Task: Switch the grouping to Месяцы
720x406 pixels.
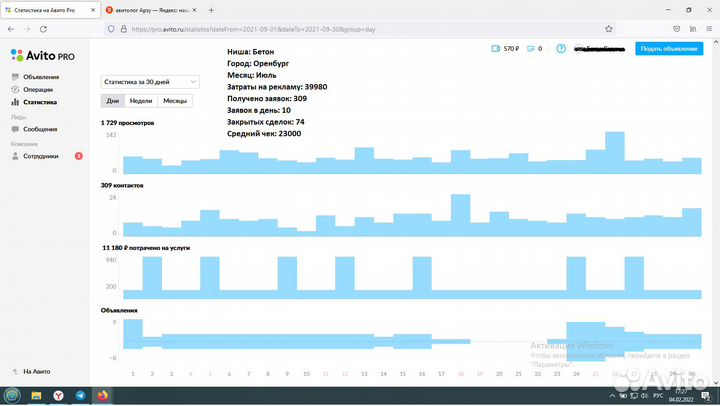Action: 174,100
